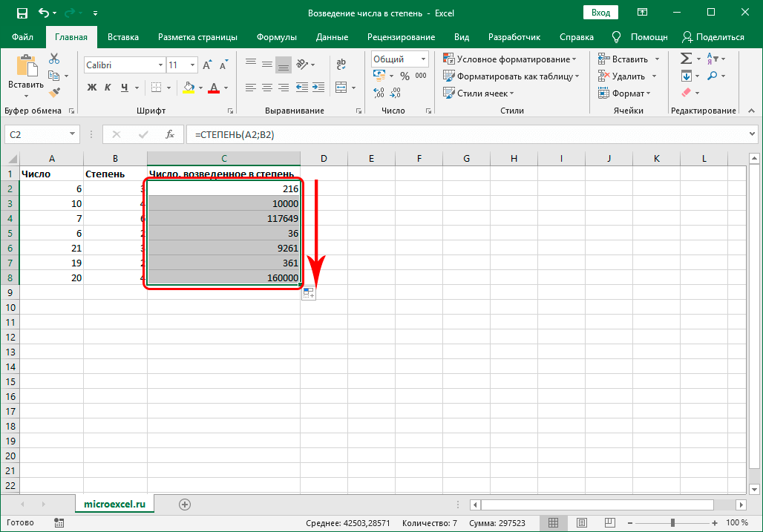Click the yellow fill color bucket

point(189,88)
